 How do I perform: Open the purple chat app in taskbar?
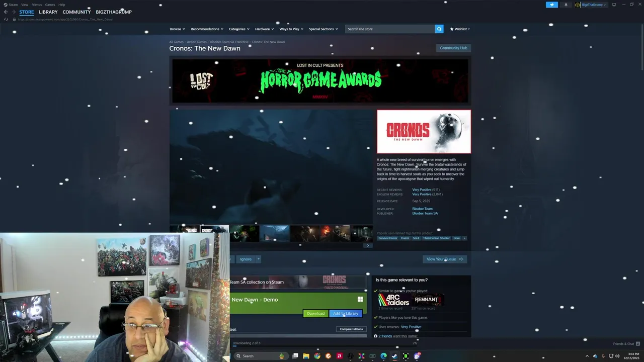point(417,356)
